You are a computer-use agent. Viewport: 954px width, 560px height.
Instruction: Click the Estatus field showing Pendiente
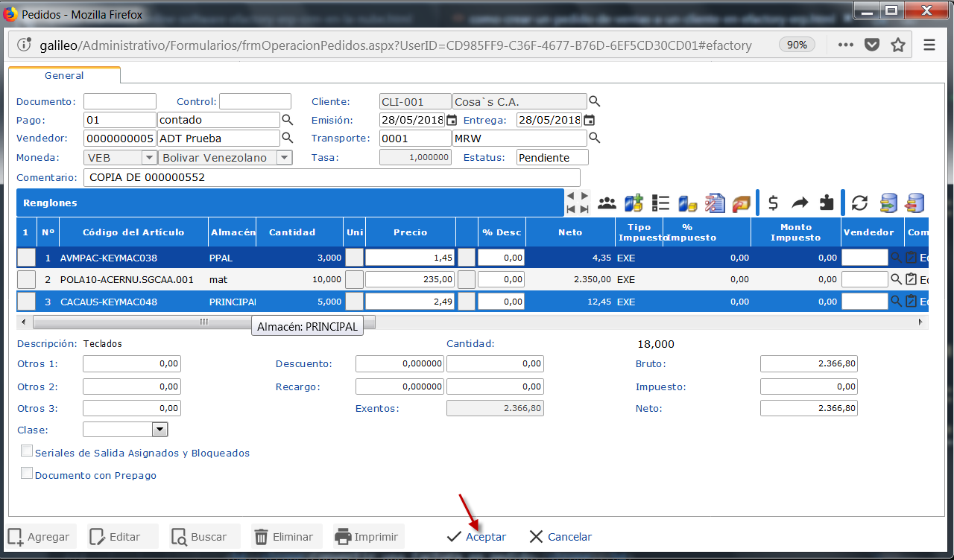click(552, 157)
